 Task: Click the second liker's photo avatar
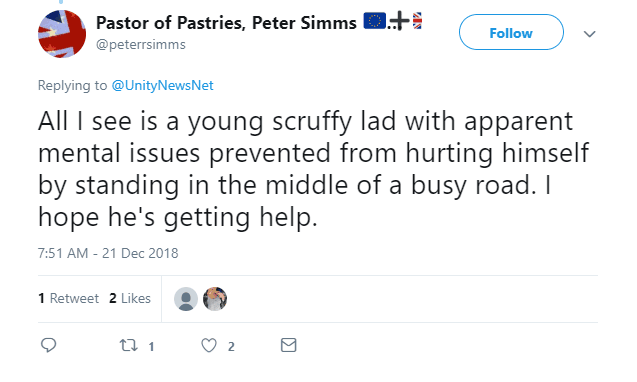point(215,299)
